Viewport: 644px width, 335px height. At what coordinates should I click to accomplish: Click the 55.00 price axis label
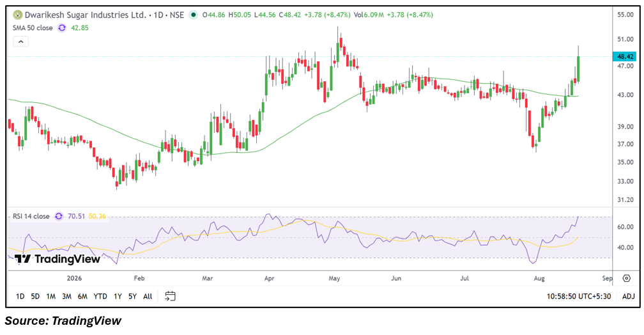point(625,15)
